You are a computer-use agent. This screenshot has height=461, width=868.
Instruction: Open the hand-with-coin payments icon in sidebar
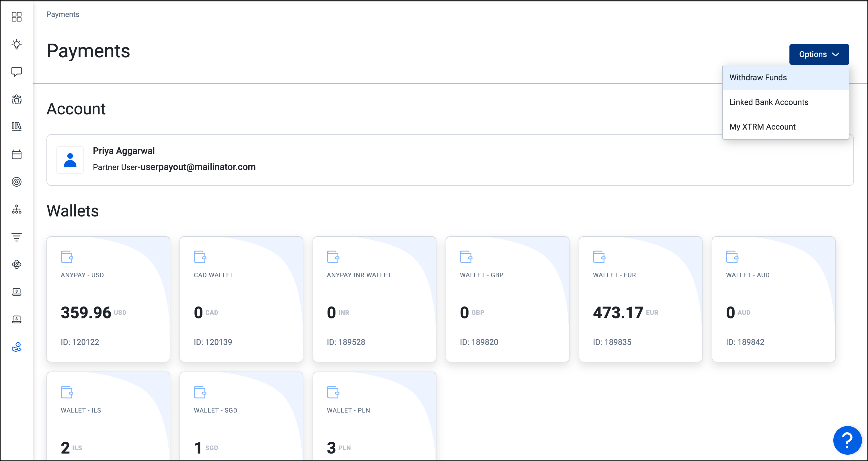(17, 347)
